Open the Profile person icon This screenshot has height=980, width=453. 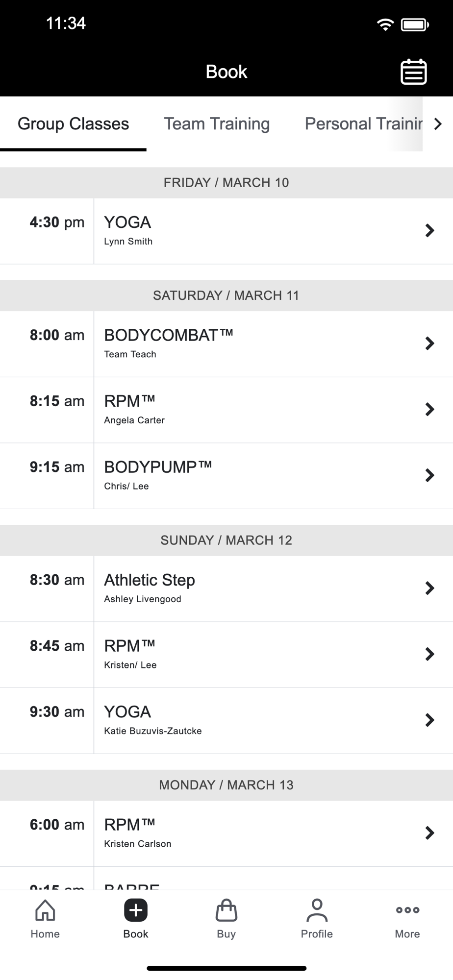click(x=317, y=910)
